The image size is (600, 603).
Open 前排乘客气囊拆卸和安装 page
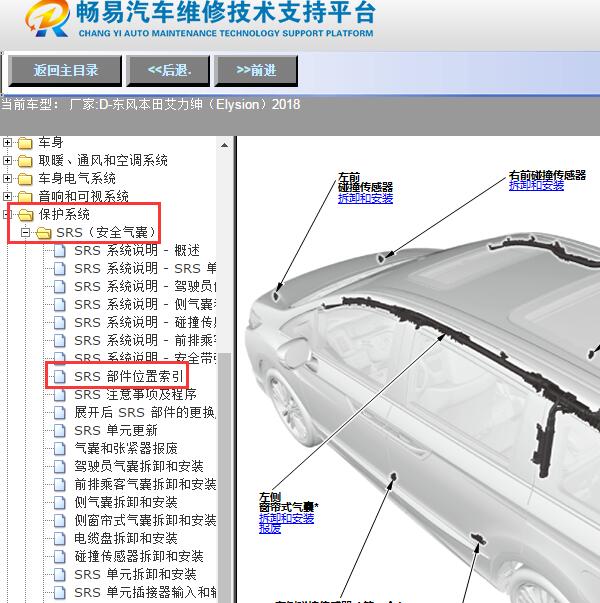[145, 484]
